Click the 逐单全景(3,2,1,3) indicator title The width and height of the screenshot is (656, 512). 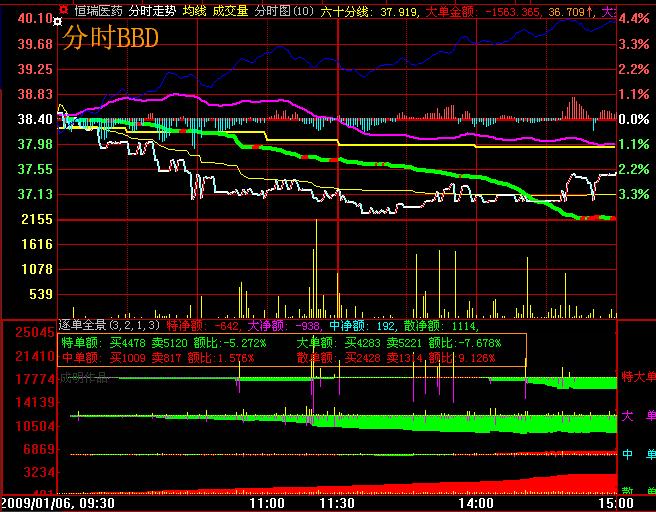[x=109, y=325]
